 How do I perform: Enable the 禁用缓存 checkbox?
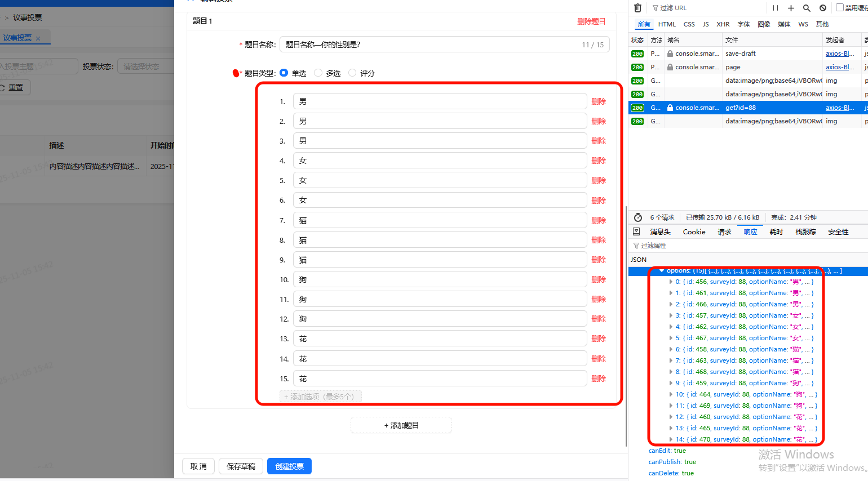(x=840, y=8)
